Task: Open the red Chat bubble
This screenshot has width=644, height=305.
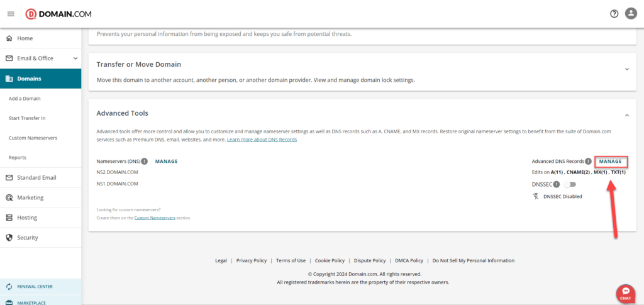Action: pos(626,293)
